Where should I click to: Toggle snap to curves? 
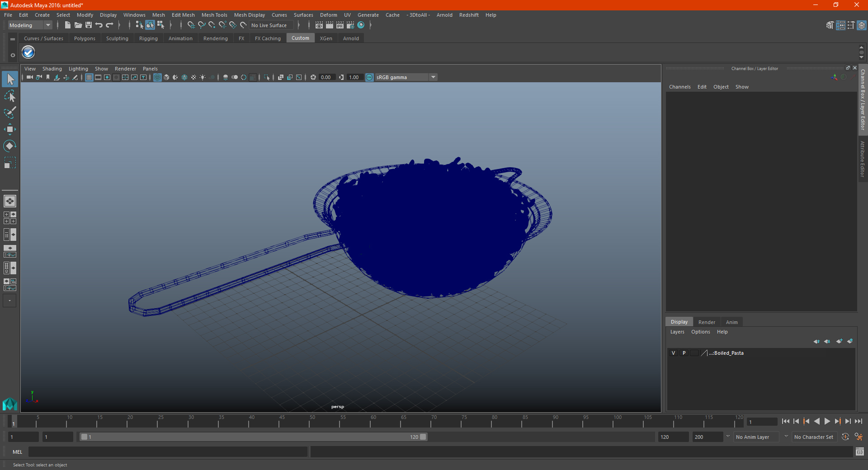point(202,25)
